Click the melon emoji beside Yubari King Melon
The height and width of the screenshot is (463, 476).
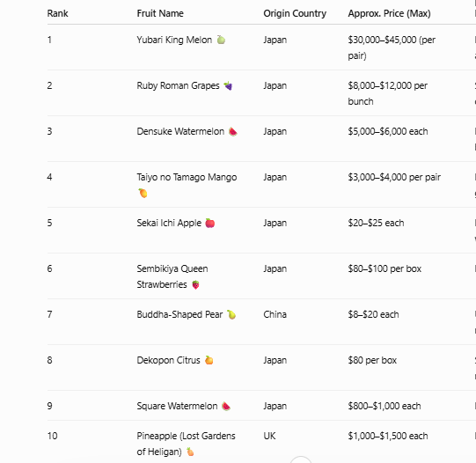pos(221,40)
